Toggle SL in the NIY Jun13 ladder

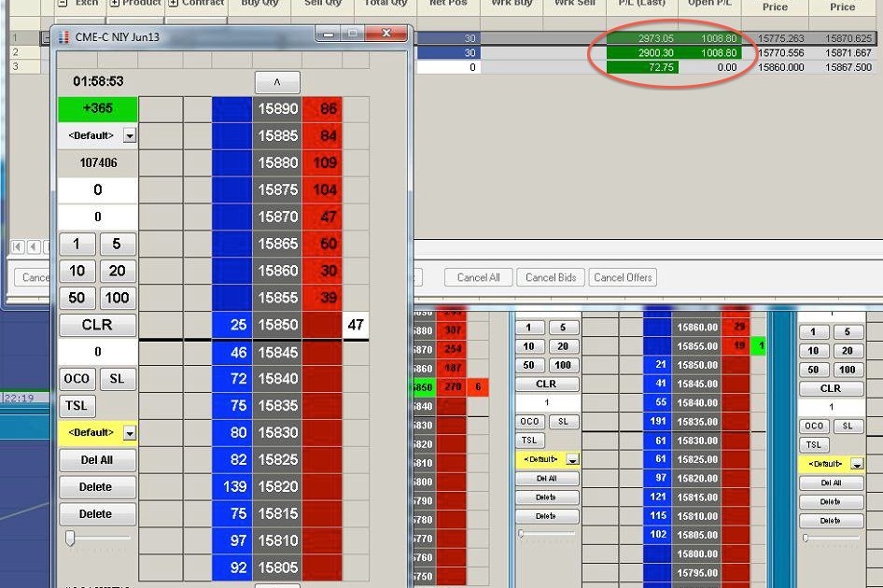(x=117, y=379)
